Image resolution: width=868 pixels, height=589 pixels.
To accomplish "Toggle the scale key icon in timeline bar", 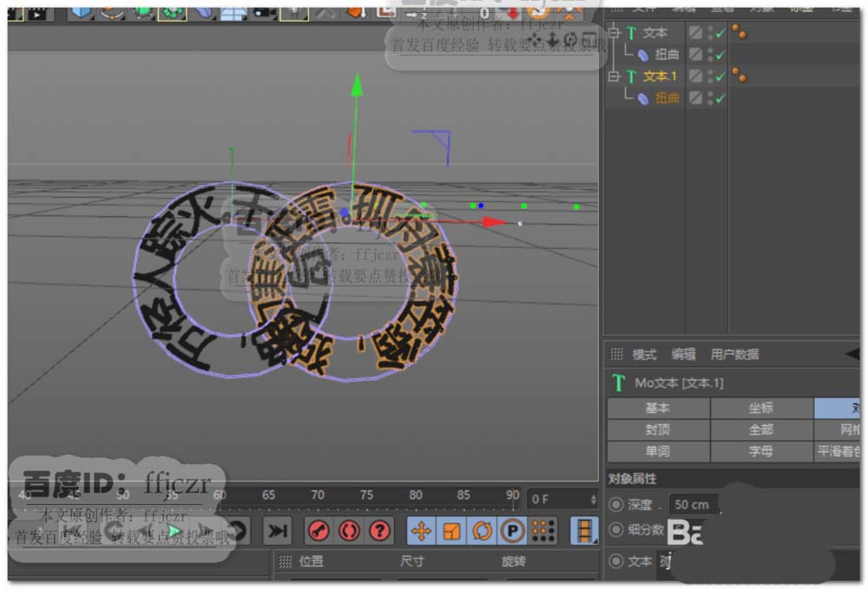I will click(451, 530).
